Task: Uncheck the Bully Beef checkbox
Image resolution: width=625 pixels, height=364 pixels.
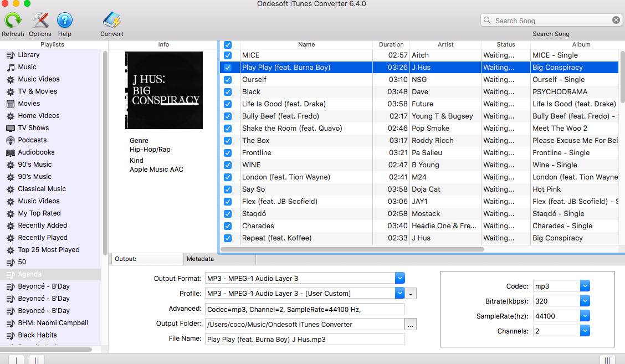Action: [228, 116]
